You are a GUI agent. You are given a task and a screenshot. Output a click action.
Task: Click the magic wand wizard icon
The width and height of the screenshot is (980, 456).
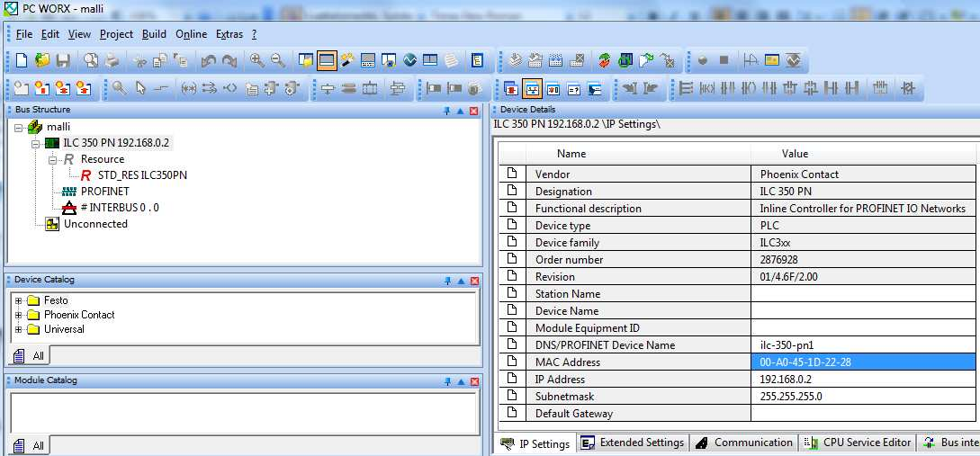point(347,60)
